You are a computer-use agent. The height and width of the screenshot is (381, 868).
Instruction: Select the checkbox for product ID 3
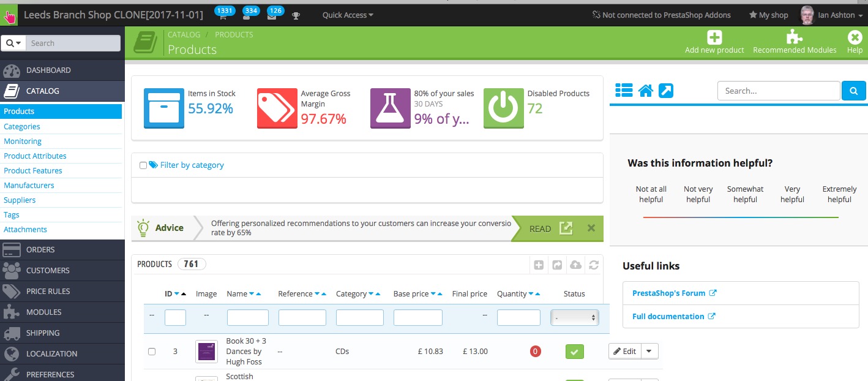tap(152, 352)
